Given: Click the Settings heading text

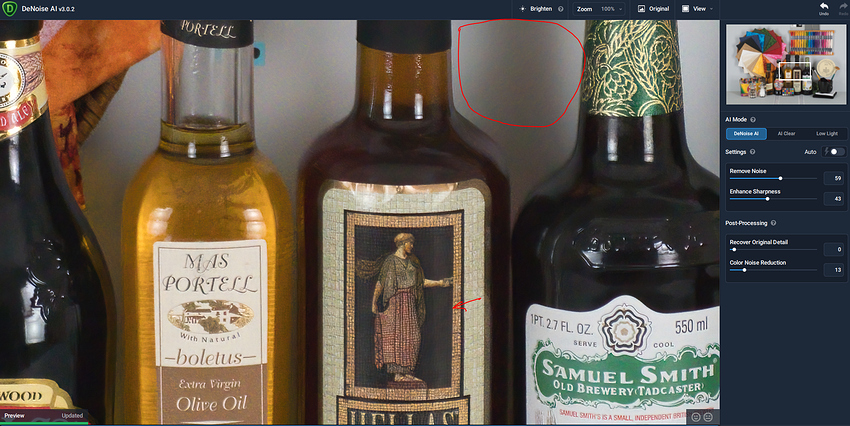Looking at the screenshot, I should [736, 152].
